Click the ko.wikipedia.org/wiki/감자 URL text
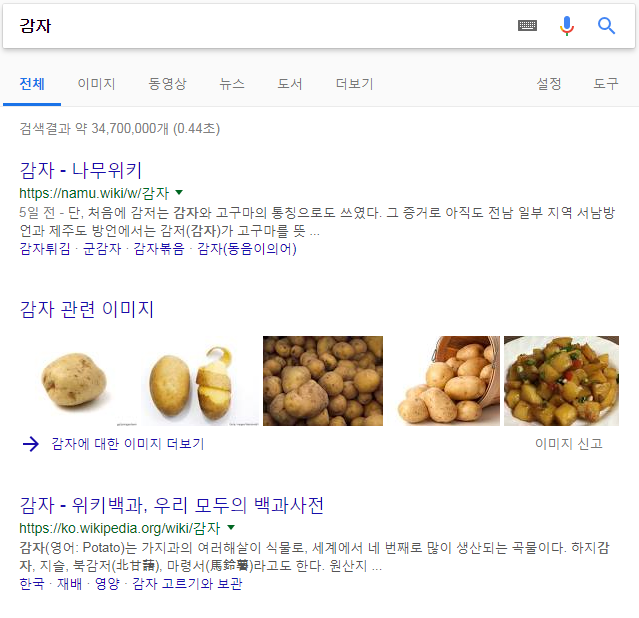The height and width of the screenshot is (618, 639). tap(120, 528)
